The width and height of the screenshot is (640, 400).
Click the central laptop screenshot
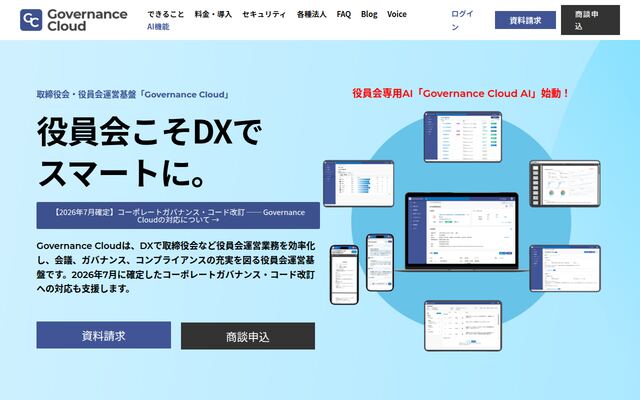point(462,231)
